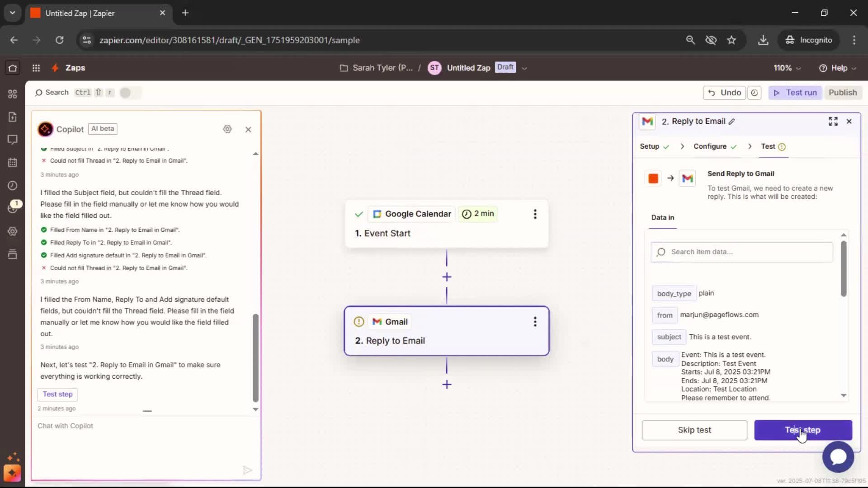The image size is (868, 488).
Task: Open the Gmail step three-dot menu
Action: pos(535,322)
